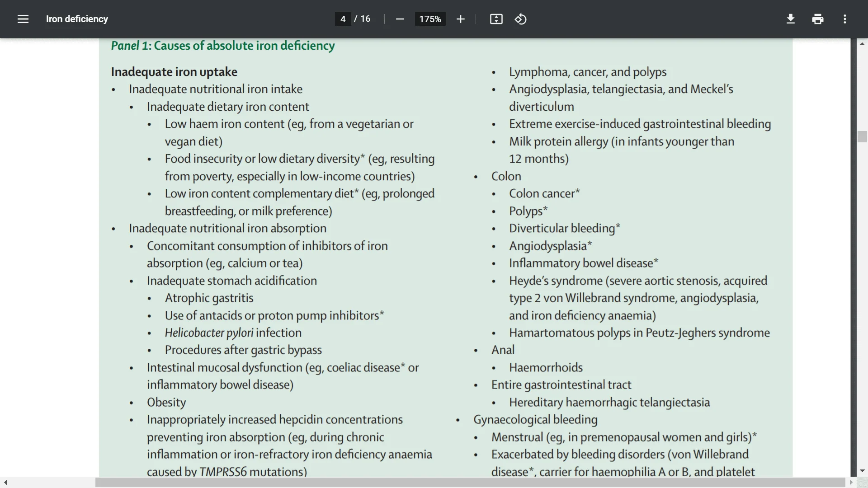Click the total page count '16'
Screen dimensions: 868x488
pos(365,19)
